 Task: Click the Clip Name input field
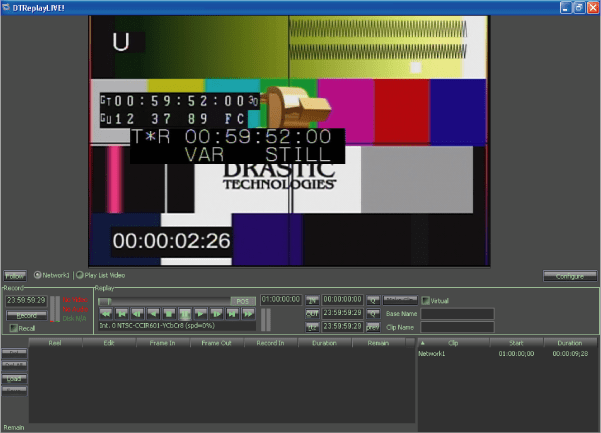[x=457, y=327]
